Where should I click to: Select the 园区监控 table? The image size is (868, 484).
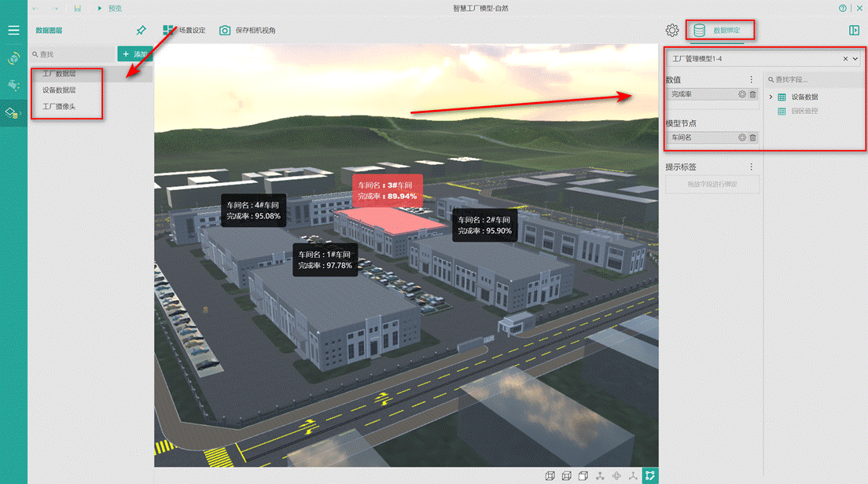point(798,112)
